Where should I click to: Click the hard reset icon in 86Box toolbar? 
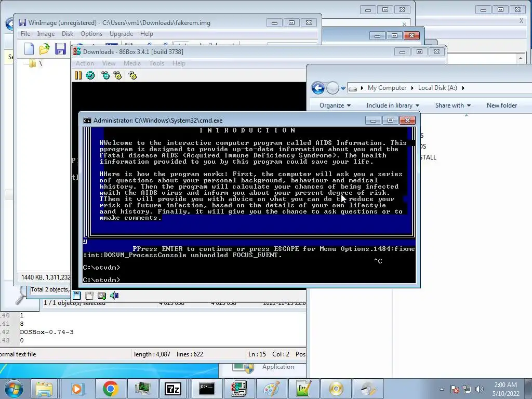coord(90,75)
